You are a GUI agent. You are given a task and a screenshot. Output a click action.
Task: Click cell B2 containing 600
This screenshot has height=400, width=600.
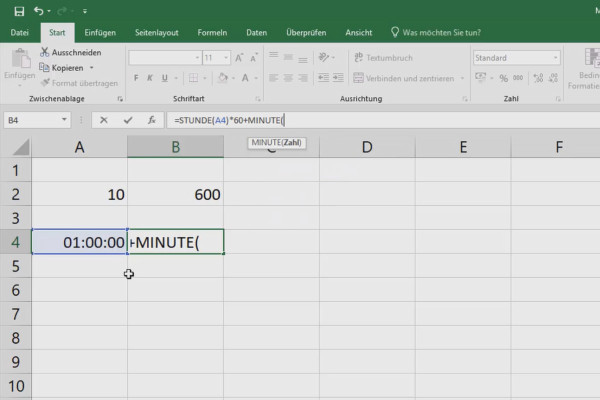pyautogui.click(x=176, y=194)
